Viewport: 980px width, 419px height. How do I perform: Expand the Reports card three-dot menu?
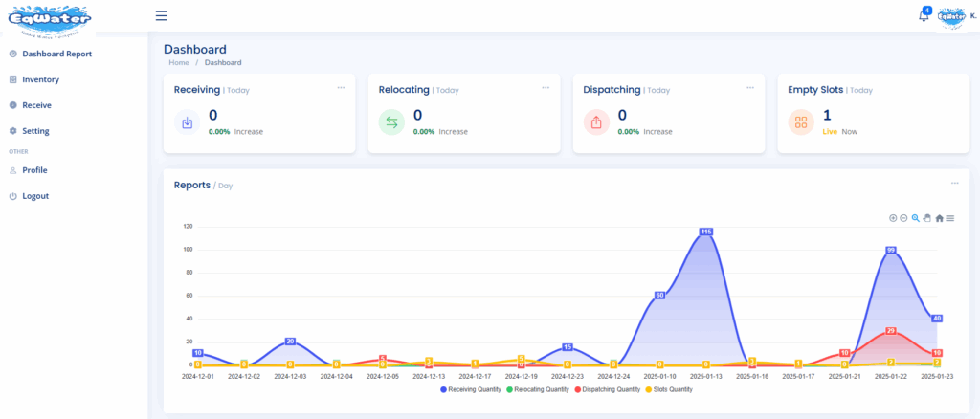[954, 183]
